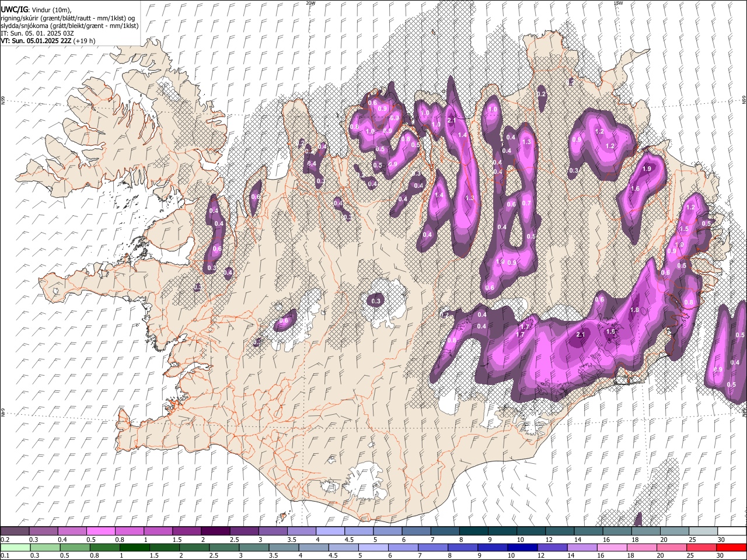Select the crimson 25–30 rain scale swatch
747x560 pixels.
point(703,547)
